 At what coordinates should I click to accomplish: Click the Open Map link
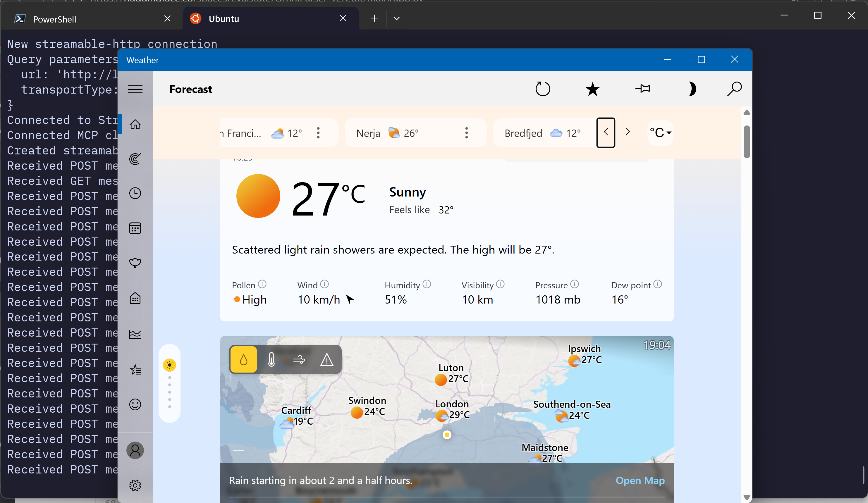tap(640, 480)
